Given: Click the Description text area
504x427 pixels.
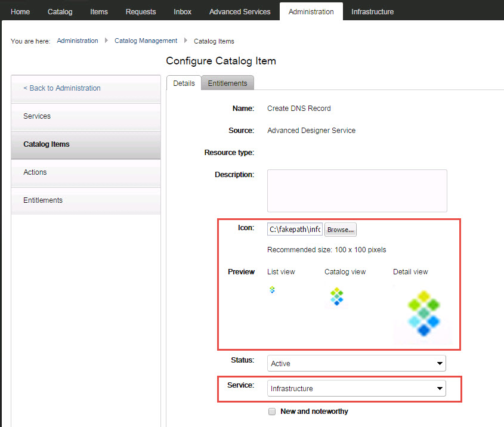Looking at the screenshot, I should pyautogui.click(x=357, y=191).
